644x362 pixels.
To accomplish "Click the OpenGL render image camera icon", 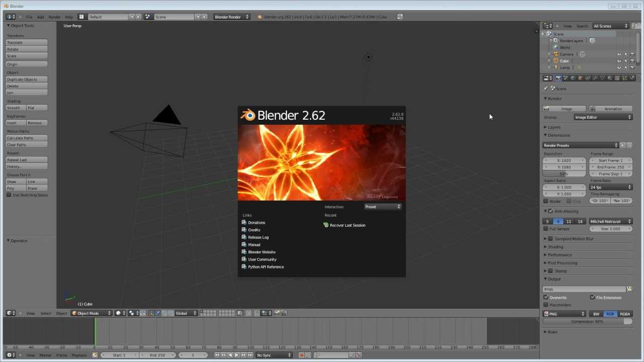I will (x=277, y=313).
